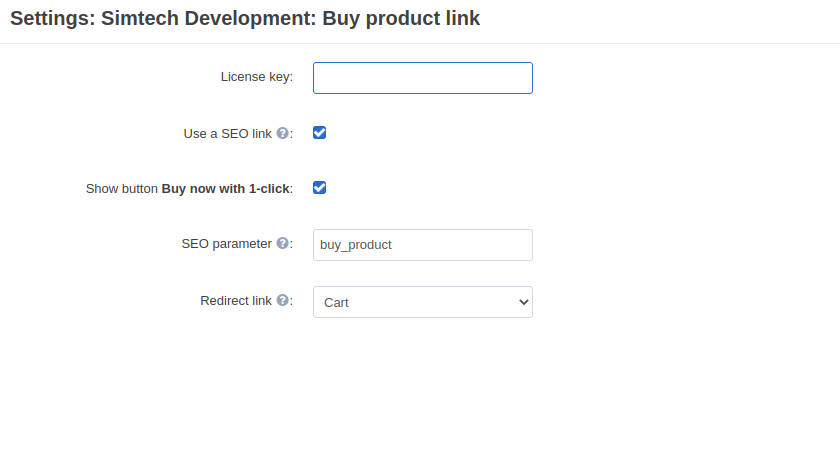Click the chevron arrow on the Cart select

point(523,303)
